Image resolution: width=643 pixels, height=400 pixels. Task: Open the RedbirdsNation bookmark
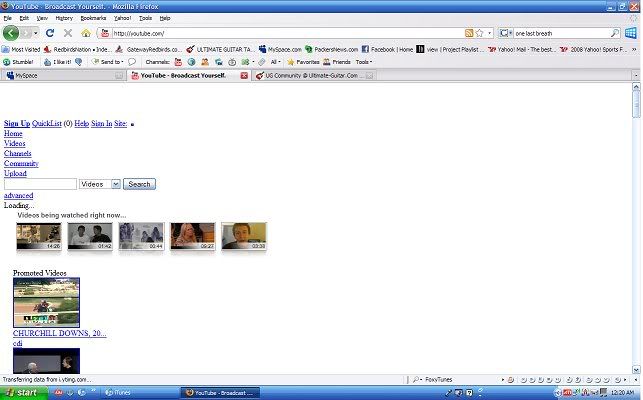(x=78, y=49)
